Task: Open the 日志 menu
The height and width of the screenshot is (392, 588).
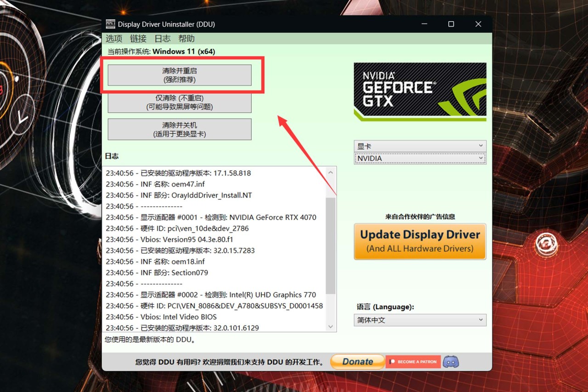Action: (163, 39)
